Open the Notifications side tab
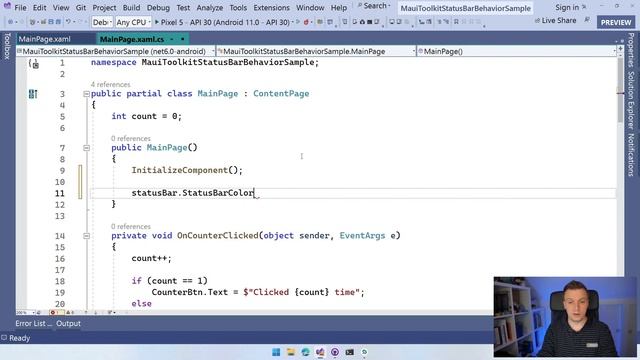Image resolution: width=640 pixels, height=360 pixels. point(631,155)
